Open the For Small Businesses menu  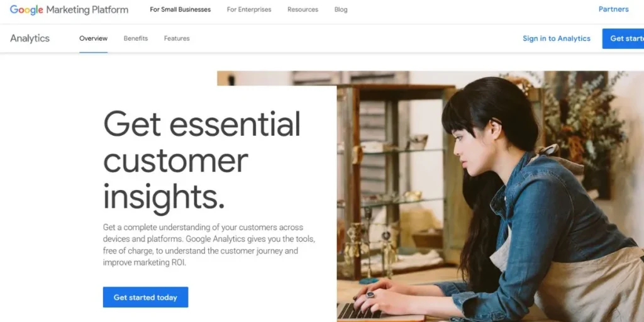tap(180, 9)
